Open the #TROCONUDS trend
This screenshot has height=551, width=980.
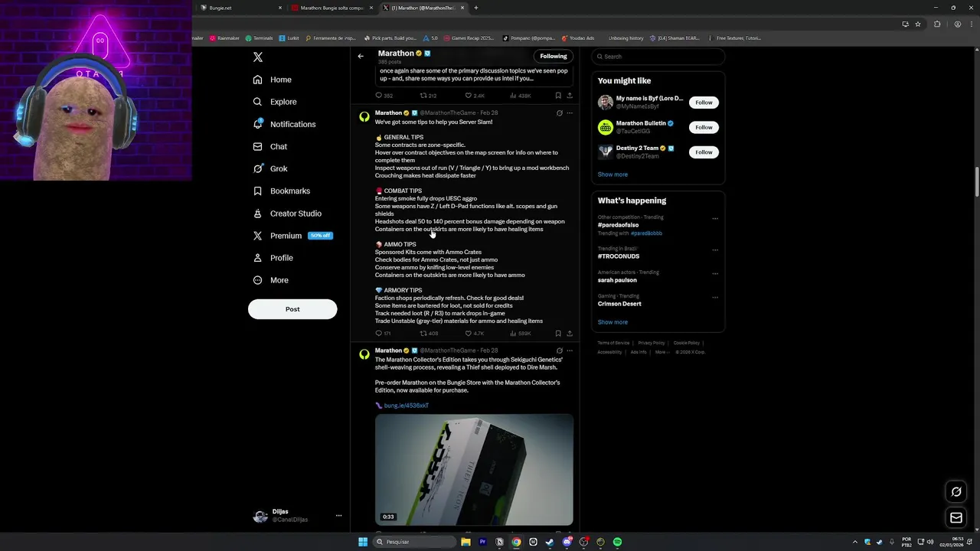click(x=619, y=256)
